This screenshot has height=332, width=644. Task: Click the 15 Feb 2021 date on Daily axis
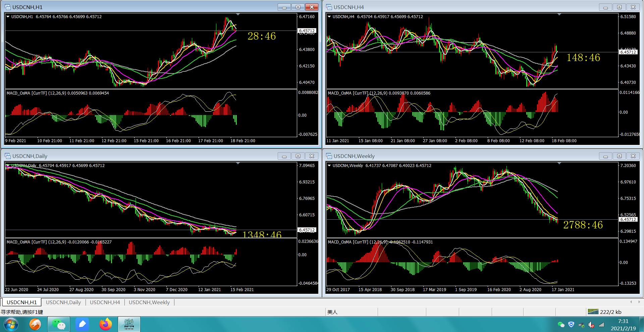pyautogui.click(x=242, y=289)
